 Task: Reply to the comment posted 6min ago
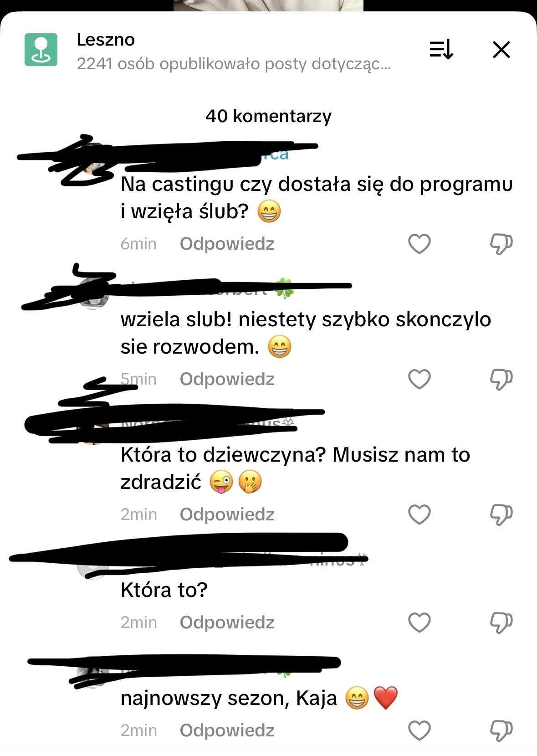[x=227, y=244]
